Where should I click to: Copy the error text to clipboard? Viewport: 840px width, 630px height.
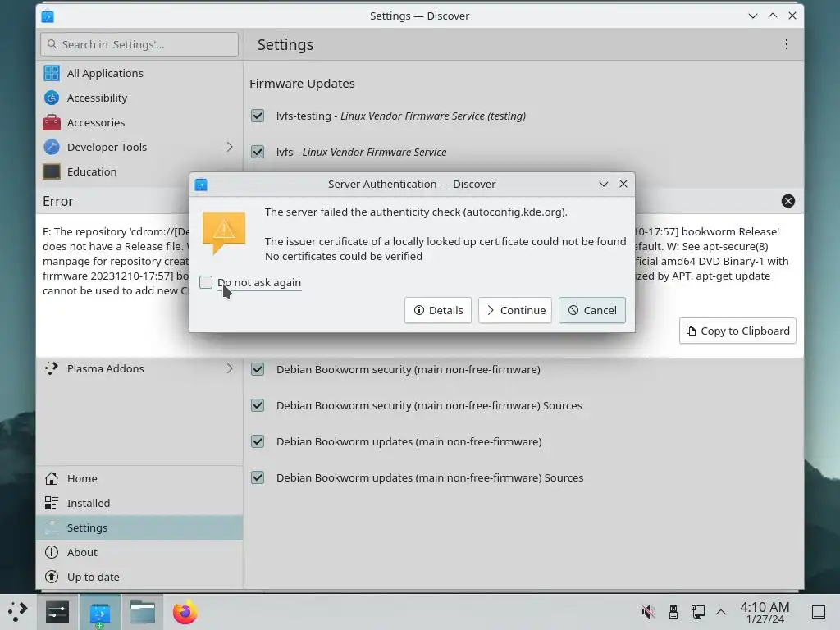(x=737, y=331)
